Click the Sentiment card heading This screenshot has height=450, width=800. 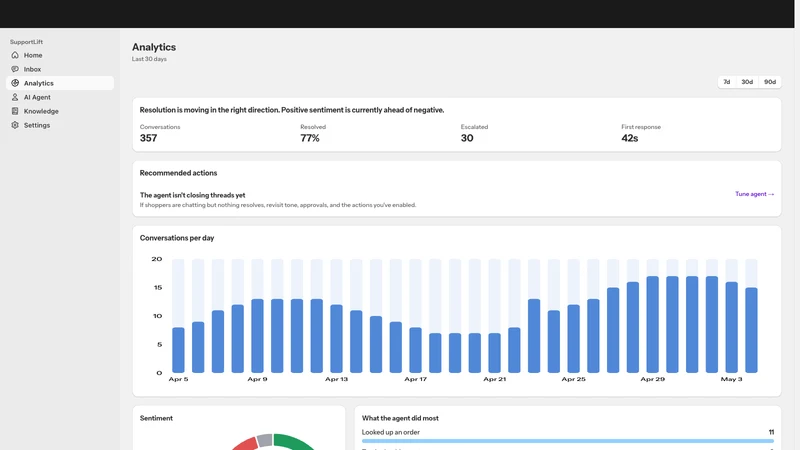coord(156,418)
